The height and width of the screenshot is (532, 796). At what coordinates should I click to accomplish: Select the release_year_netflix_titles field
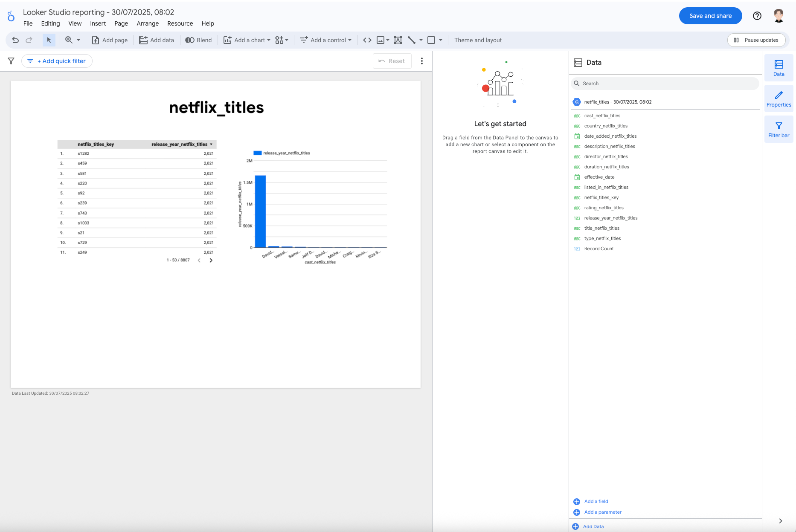[610, 218]
